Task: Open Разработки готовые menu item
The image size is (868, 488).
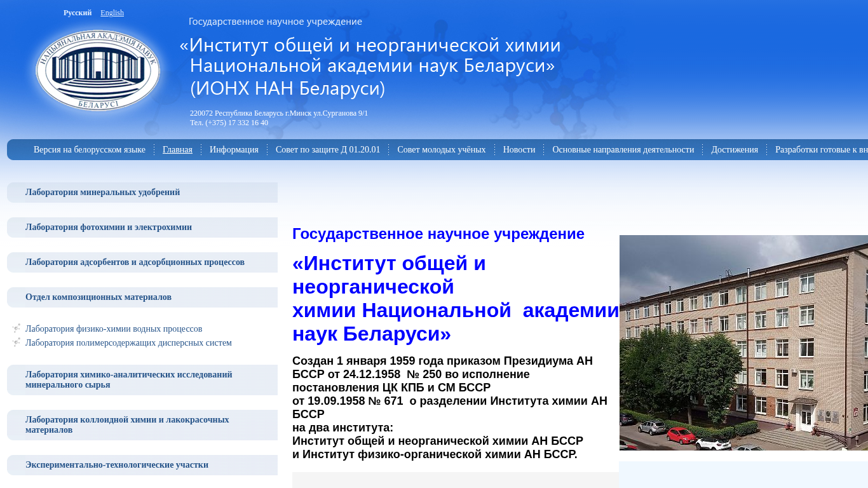Action: pos(822,150)
